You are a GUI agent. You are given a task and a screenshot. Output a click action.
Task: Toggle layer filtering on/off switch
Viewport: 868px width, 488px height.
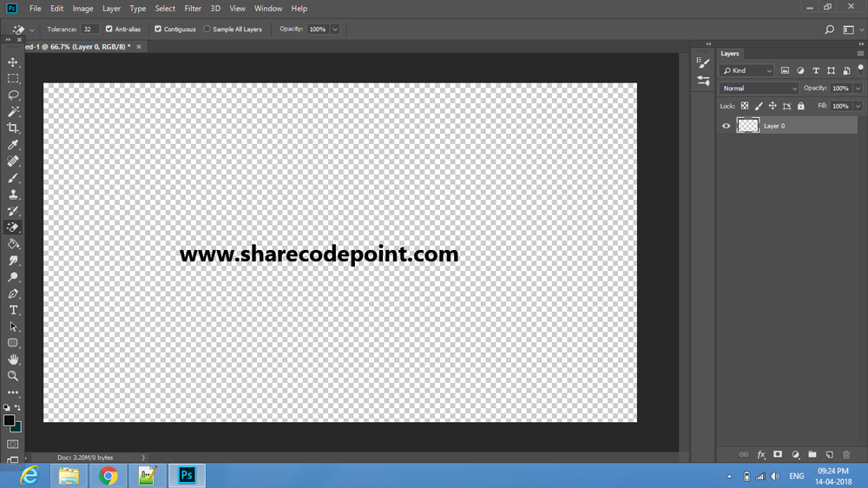pyautogui.click(x=860, y=69)
